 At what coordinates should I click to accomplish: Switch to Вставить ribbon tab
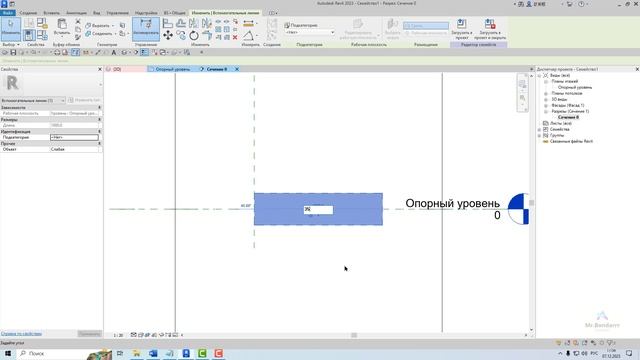click(x=51, y=13)
